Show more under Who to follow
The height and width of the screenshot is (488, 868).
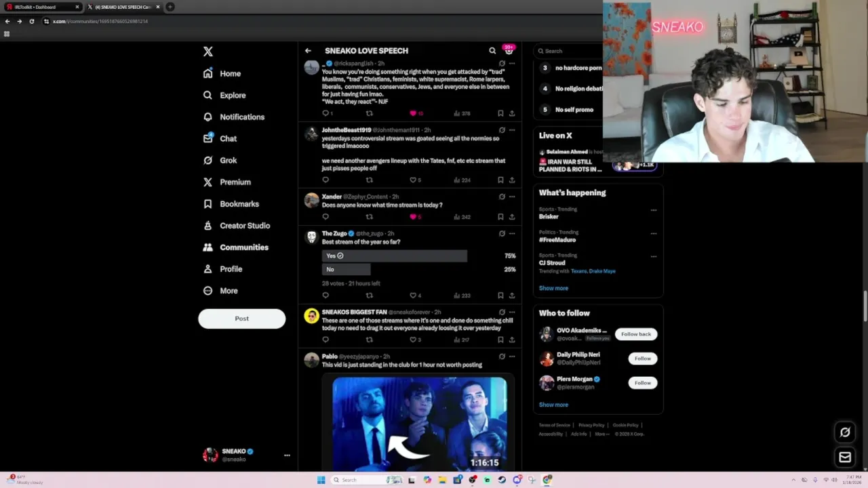pyautogui.click(x=553, y=405)
